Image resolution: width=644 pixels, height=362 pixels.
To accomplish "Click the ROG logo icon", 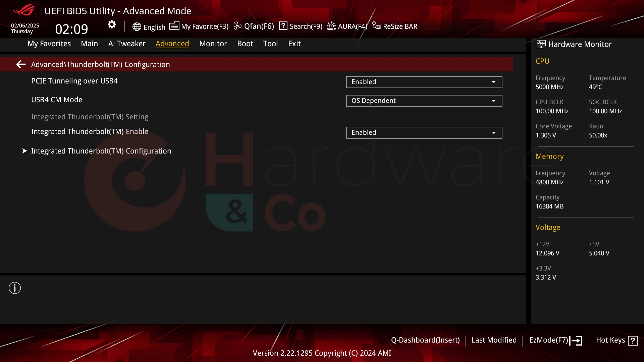I will (23, 10).
